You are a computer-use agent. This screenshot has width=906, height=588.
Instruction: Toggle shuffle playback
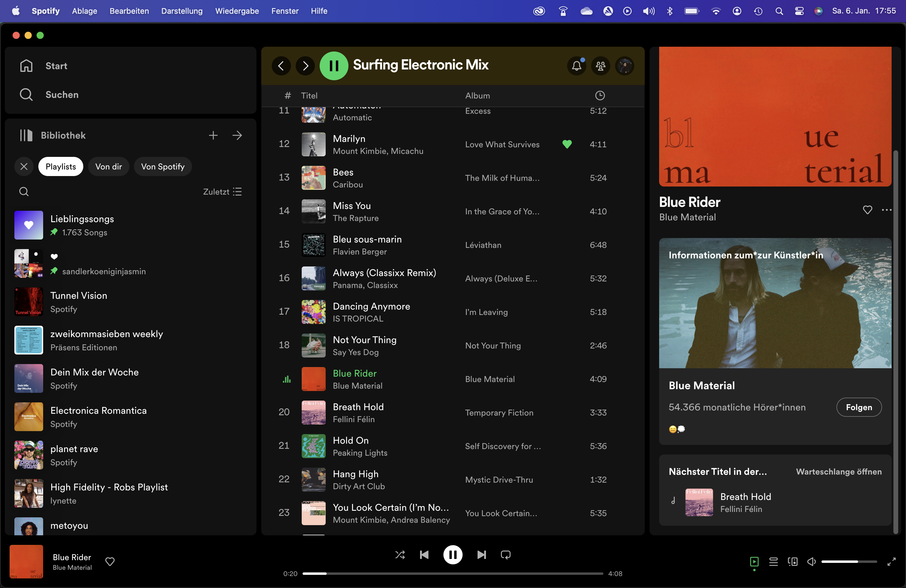pyautogui.click(x=400, y=555)
